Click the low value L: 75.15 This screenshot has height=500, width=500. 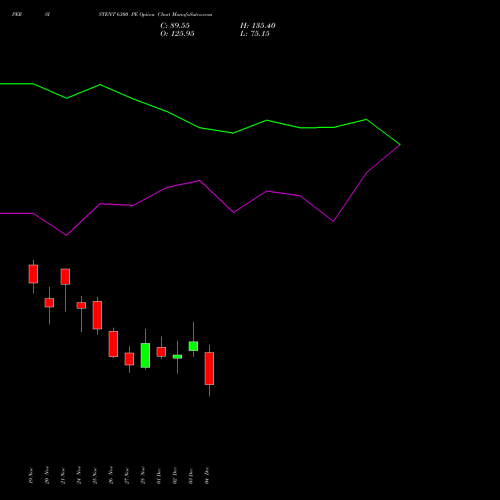[255, 34]
